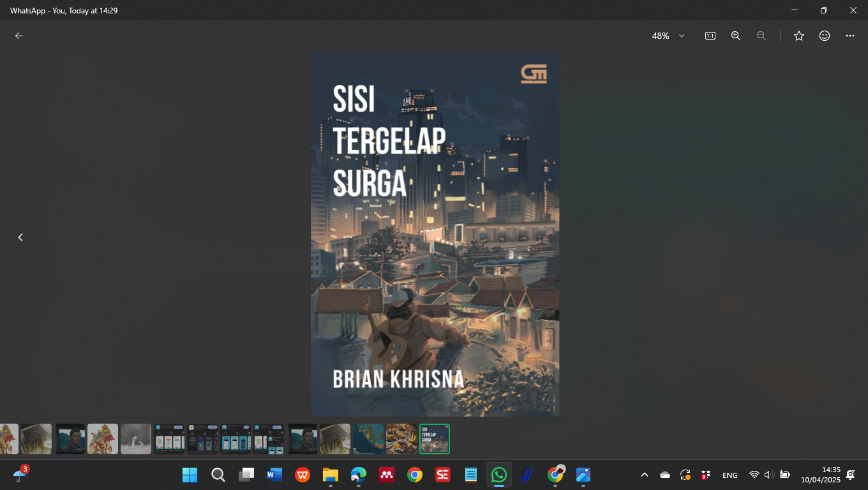The width and height of the screenshot is (868, 490).
Task: Go back using the top-left back arrow
Action: [19, 36]
